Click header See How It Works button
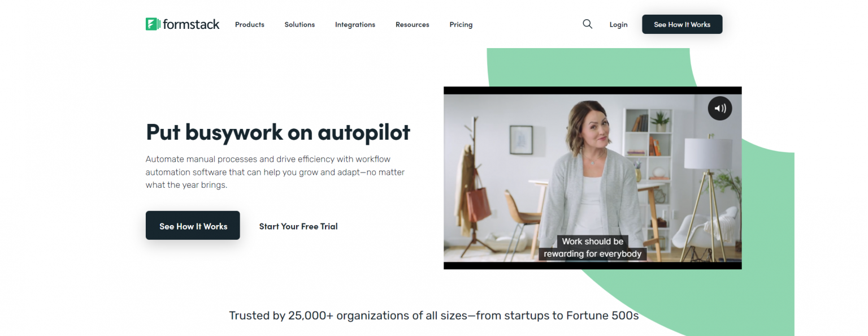This screenshot has width=868, height=336. pyautogui.click(x=682, y=24)
